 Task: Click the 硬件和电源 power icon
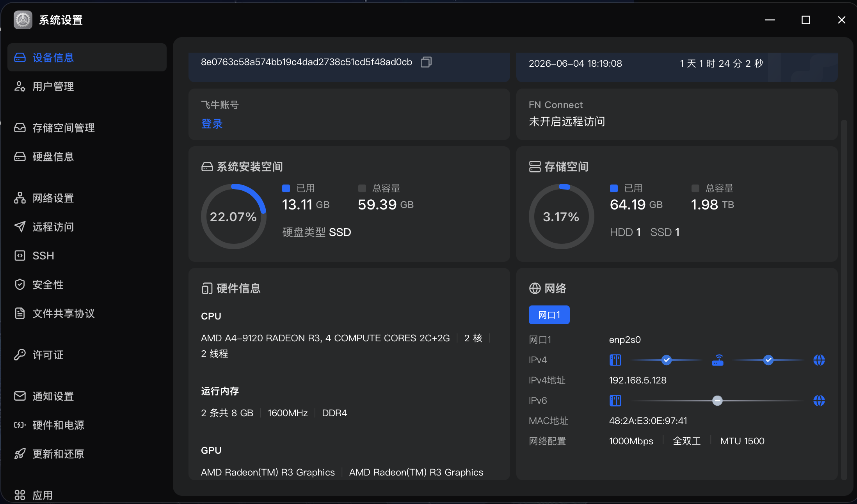click(x=20, y=425)
